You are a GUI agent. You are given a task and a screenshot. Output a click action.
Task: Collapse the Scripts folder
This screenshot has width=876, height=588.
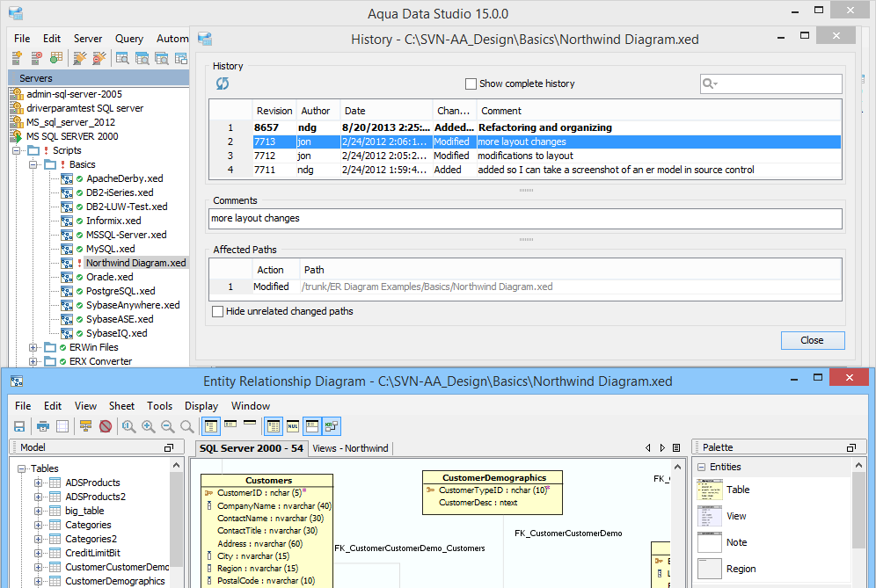pos(16,151)
